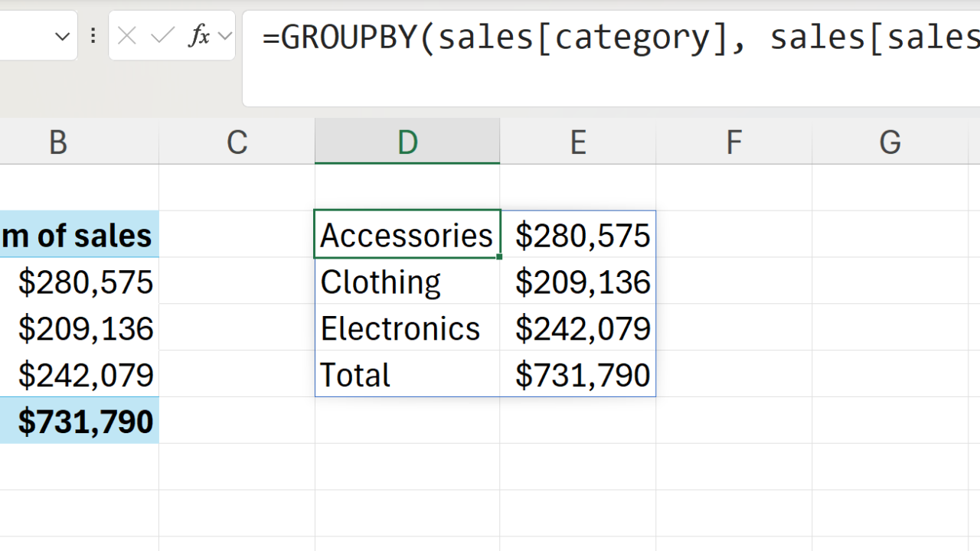The width and height of the screenshot is (980, 551).
Task: Select column G header
Action: coord(890,142)
